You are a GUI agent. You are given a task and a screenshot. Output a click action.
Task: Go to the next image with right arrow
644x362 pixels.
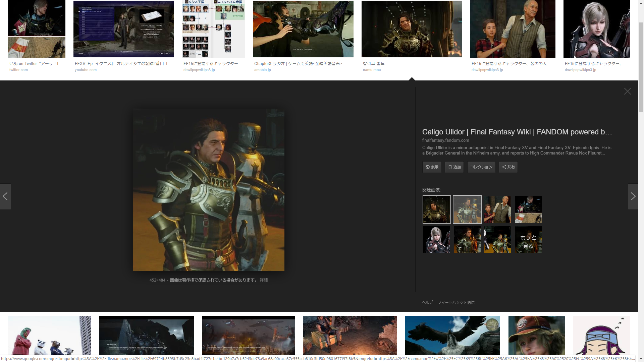[x=633, y=196]
